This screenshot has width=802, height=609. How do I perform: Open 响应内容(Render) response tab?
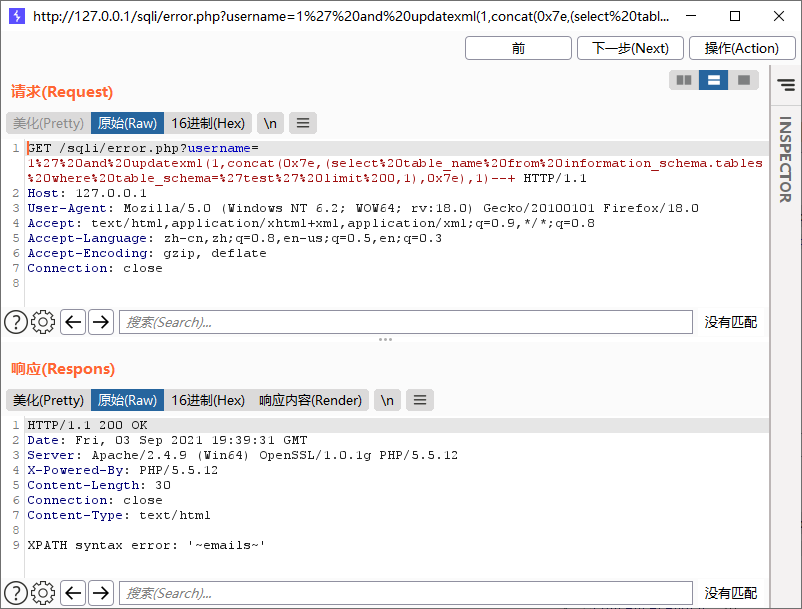pyautogui.click(x=310, y=400)
